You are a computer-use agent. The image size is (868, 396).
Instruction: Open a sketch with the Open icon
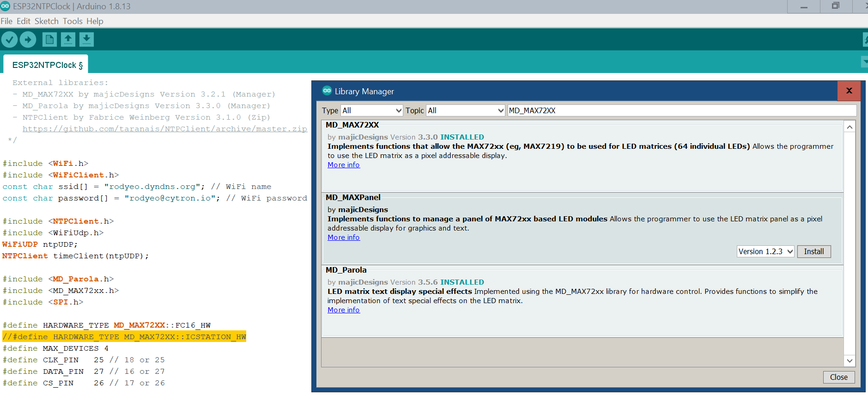tap(68, 40)
